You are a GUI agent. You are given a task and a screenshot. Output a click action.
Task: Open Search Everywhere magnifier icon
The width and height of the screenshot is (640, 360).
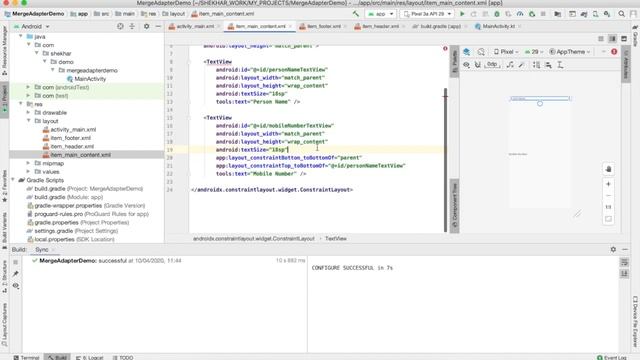621,14
